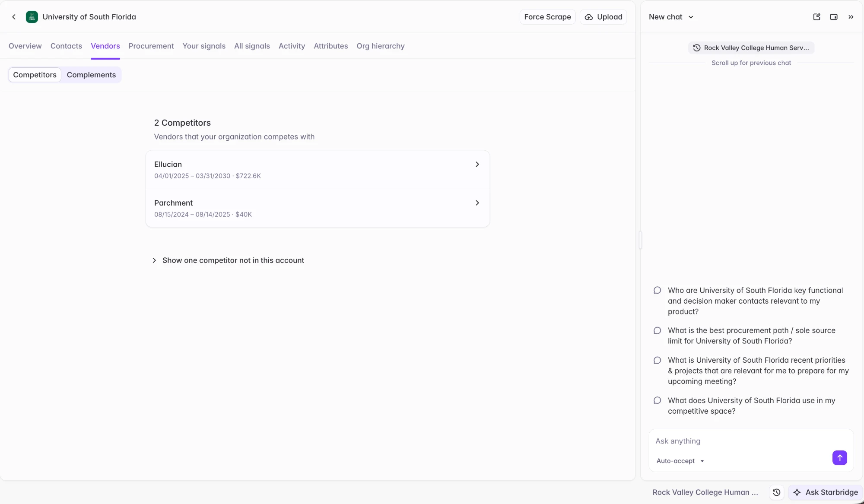Select the Complements toggle
This screenshot has height=504, width=864.
[x=91, y=75]
